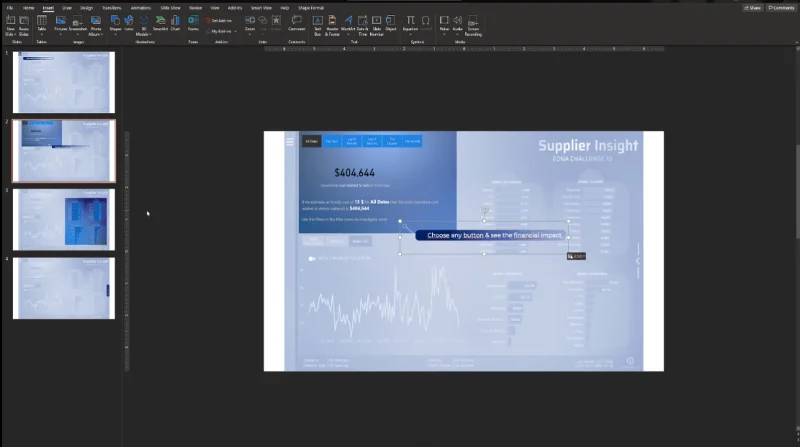Insert a SmartArt graphic
The image size is (800, 447).
[x=160, y=23]
